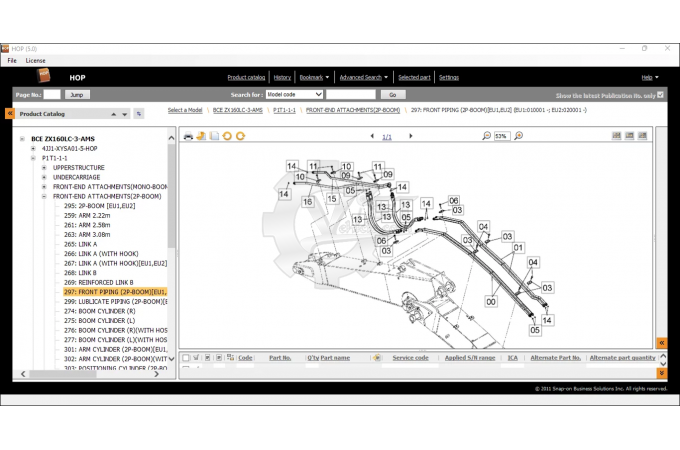Click callout 00 in the diagram
The image size is (680, 450).
click(490, 302)
